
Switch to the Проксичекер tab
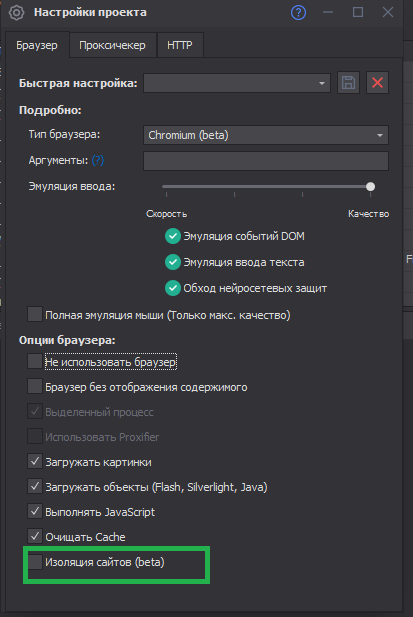(x=112, y=45)
